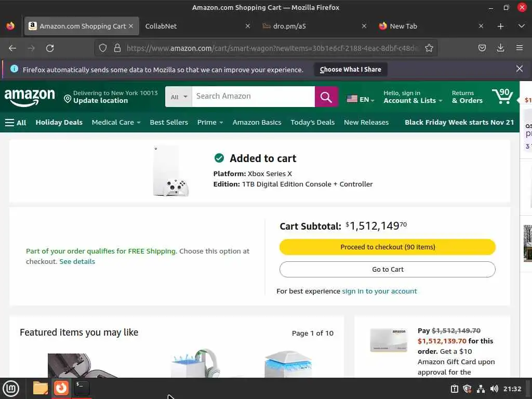Open the Linux Mint start menu
Screen dimensions: 532x399
point(11,389)
